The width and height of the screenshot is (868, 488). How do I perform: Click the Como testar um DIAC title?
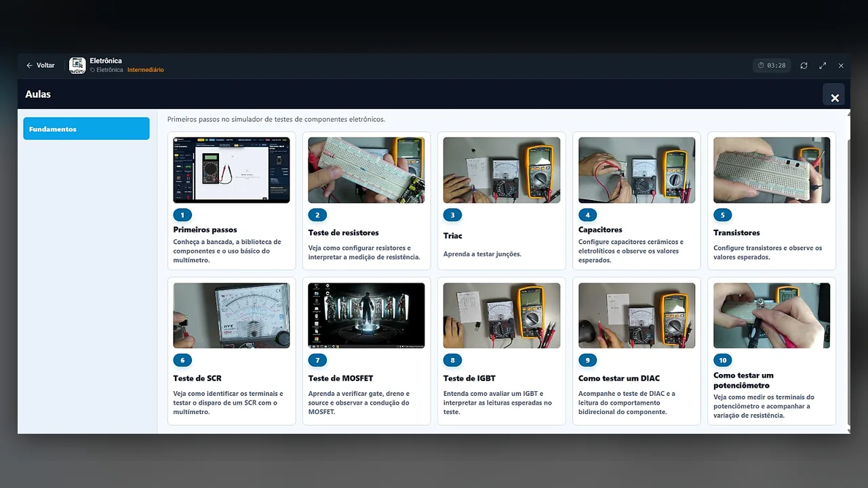tap(619, 378)
